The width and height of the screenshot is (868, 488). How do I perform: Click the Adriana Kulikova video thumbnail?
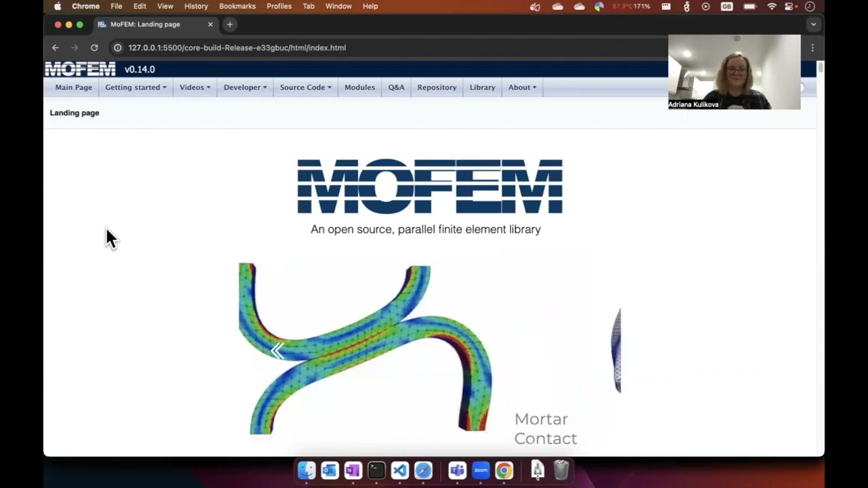click(x=734, y=72)
